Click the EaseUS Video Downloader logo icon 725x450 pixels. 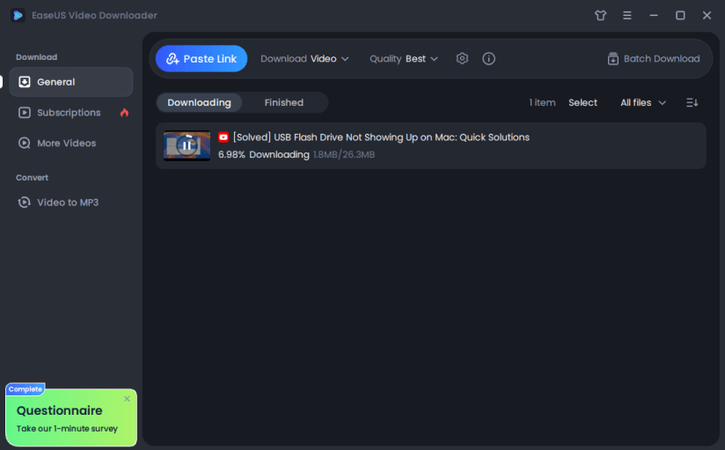pos(18,15)
